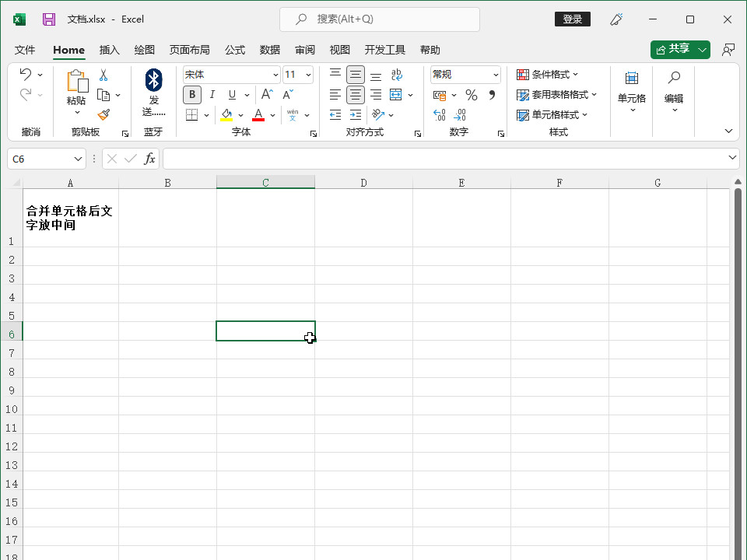The width and height of the screenshot is (747, 560).
Task: Click the 登录 sign-in button
Action: pos(572,19)
